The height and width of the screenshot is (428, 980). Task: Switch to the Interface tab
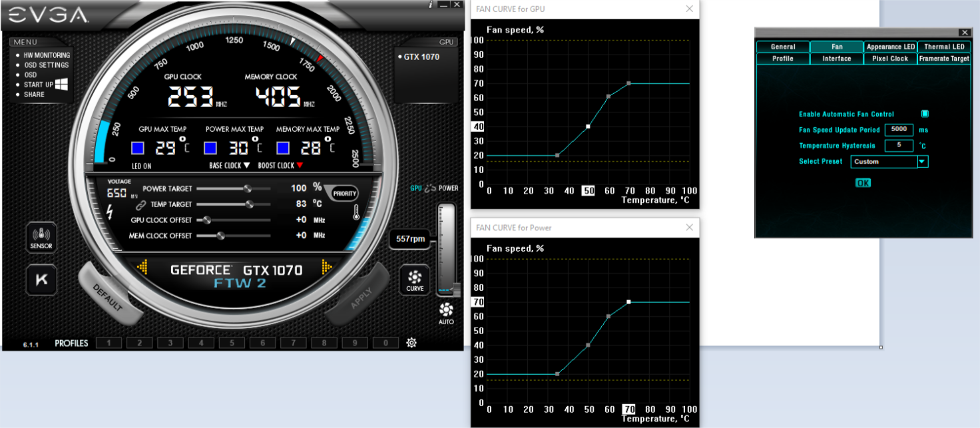click(837, 59)
